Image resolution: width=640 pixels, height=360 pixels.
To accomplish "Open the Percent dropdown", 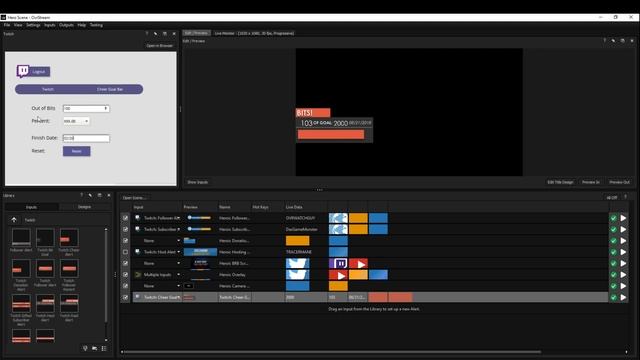I will (x=76, y=121).
